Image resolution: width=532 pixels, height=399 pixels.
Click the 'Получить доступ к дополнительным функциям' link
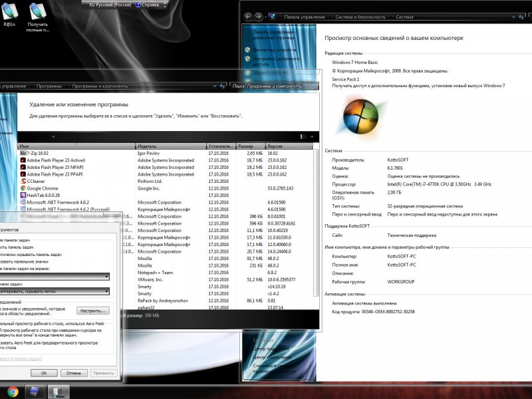point(418,86)
